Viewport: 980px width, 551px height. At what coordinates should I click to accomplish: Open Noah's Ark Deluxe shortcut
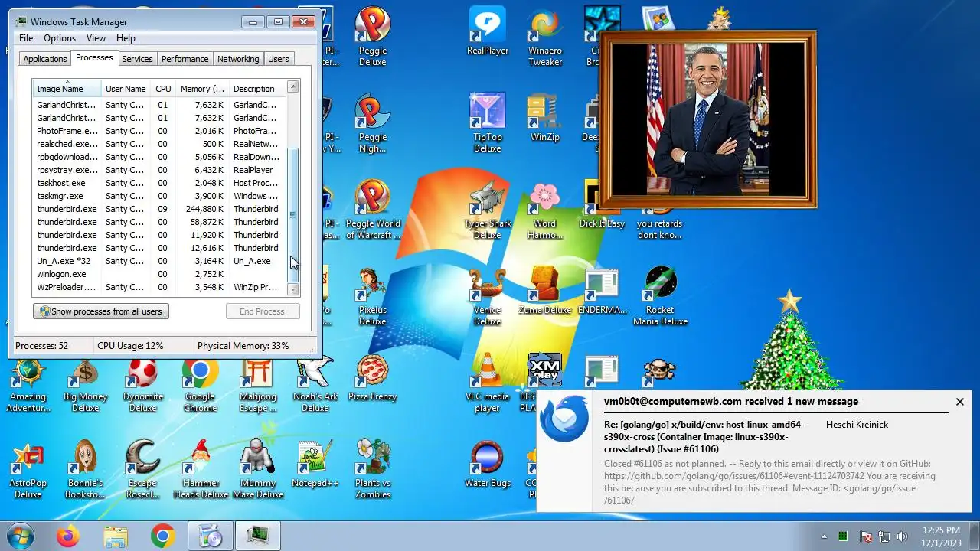coord(315,382)
